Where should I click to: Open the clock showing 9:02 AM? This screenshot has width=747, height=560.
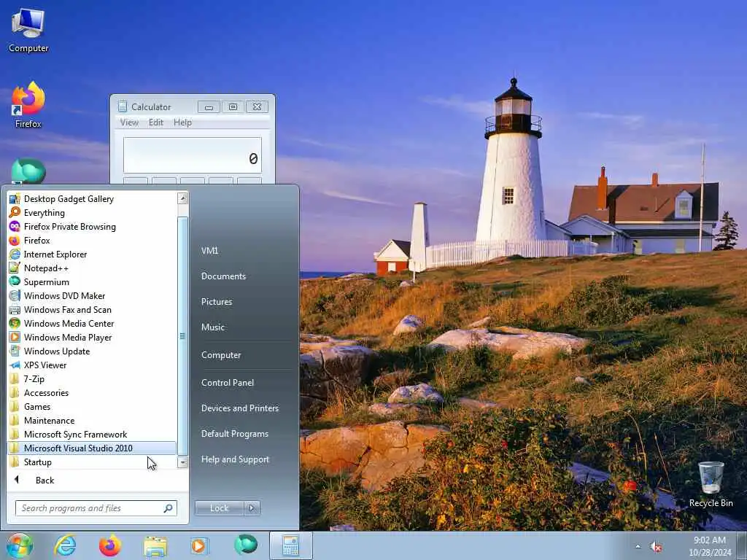[710, 546]
